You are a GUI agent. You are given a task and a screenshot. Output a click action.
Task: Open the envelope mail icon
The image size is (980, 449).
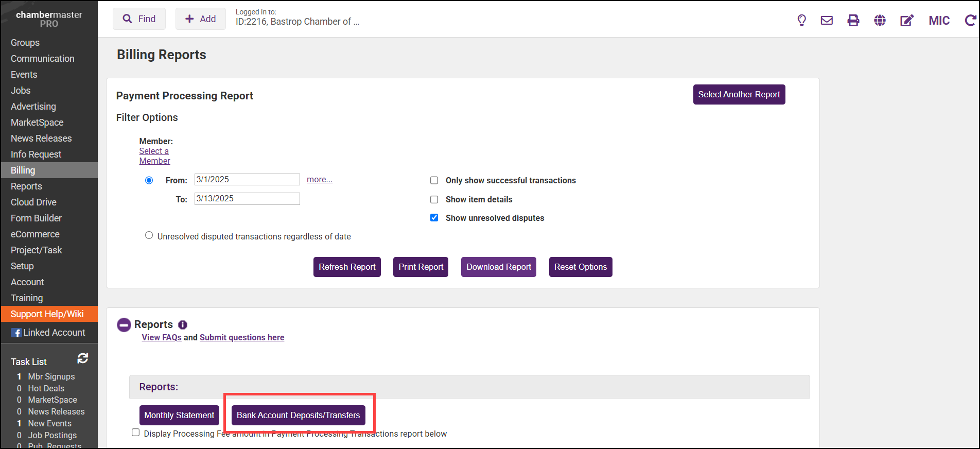pyautogui.click(x=827, y=21)
